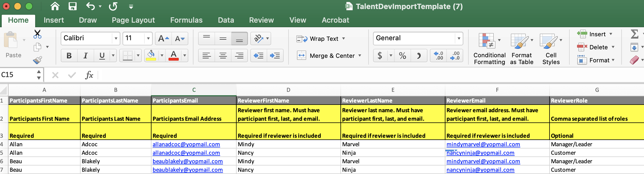Apply yellow fill color to cell

point(151,56)
